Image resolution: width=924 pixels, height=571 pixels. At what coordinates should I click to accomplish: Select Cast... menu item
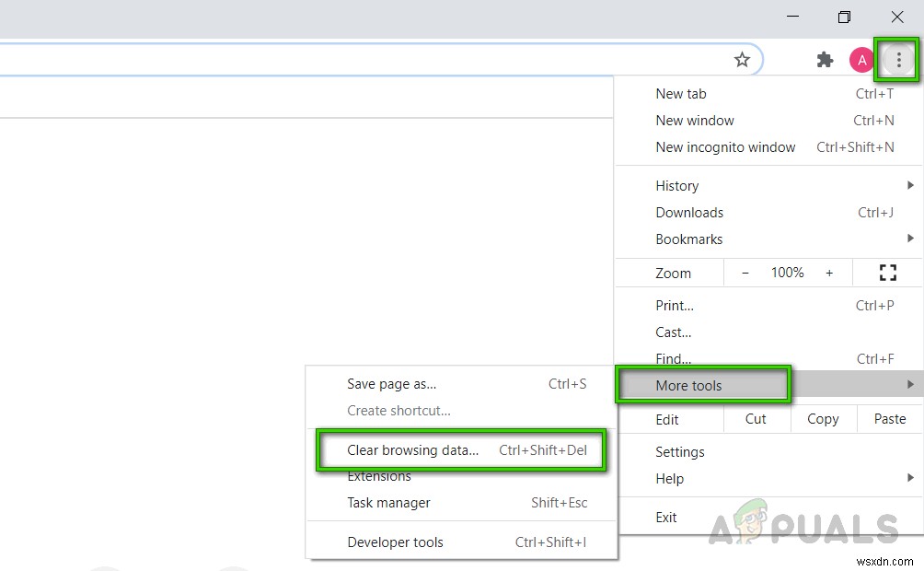(769, 332)
